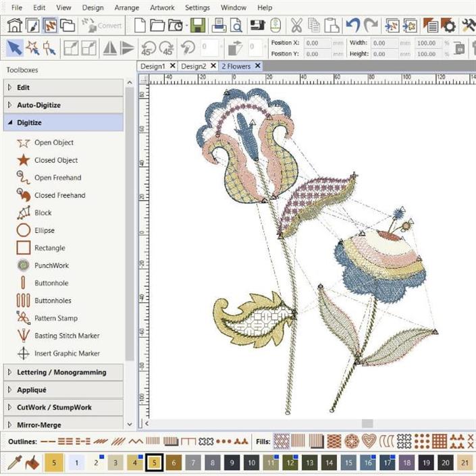Click the Undo arrow in toolbar
476x476 pixels.
click(x=352, y=26)
